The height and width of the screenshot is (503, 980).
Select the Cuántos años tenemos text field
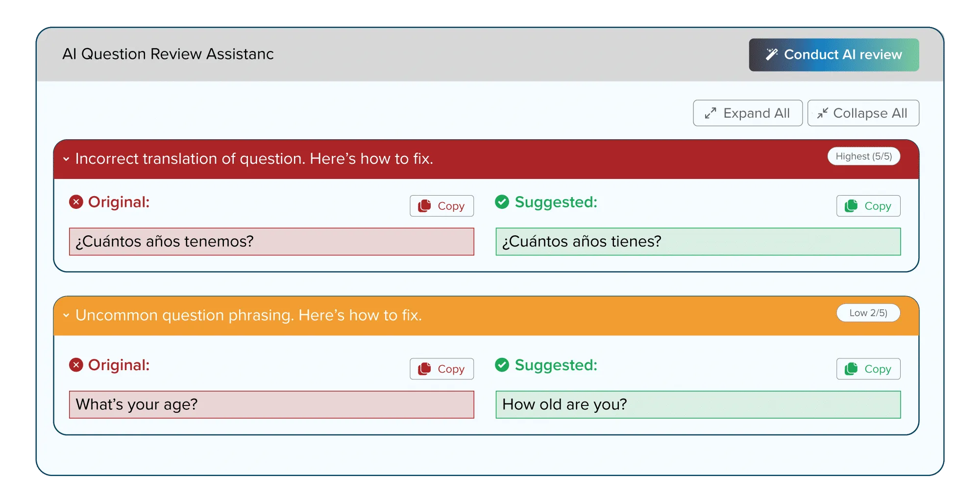[x=271, y=241]
